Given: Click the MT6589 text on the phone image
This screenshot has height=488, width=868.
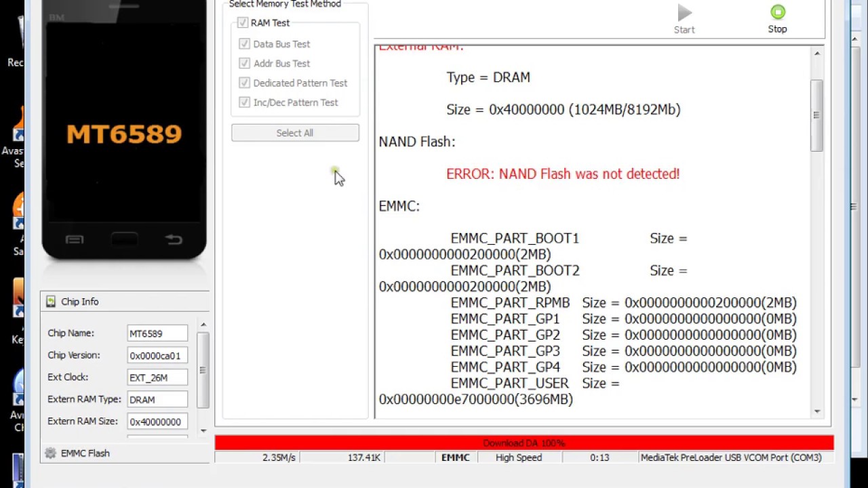Looking at the screenshot, I should [124, 134].
